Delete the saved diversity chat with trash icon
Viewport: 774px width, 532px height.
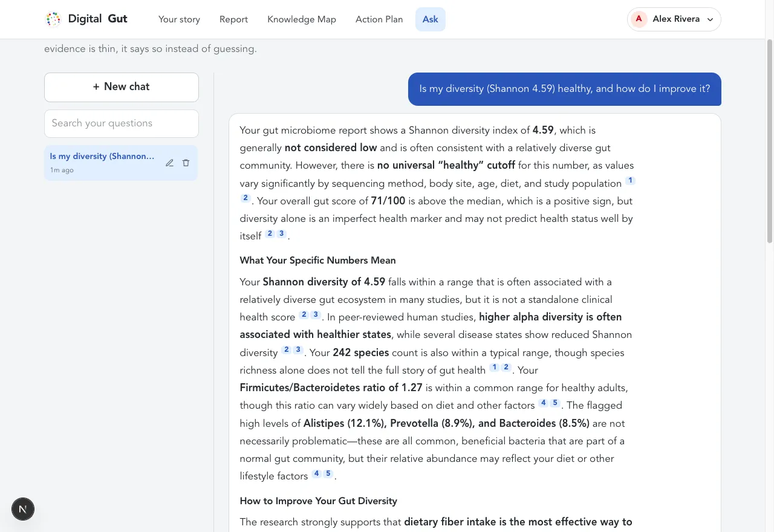coord(186,163)
